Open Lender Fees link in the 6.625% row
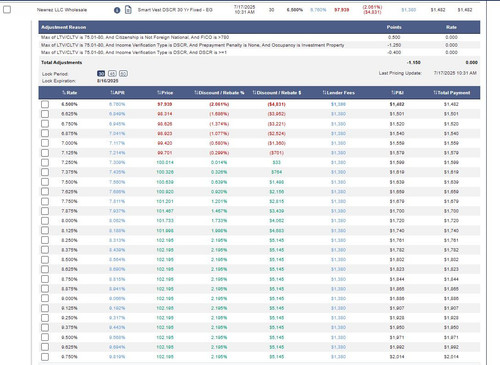The image size is (500, 365). 338,114
